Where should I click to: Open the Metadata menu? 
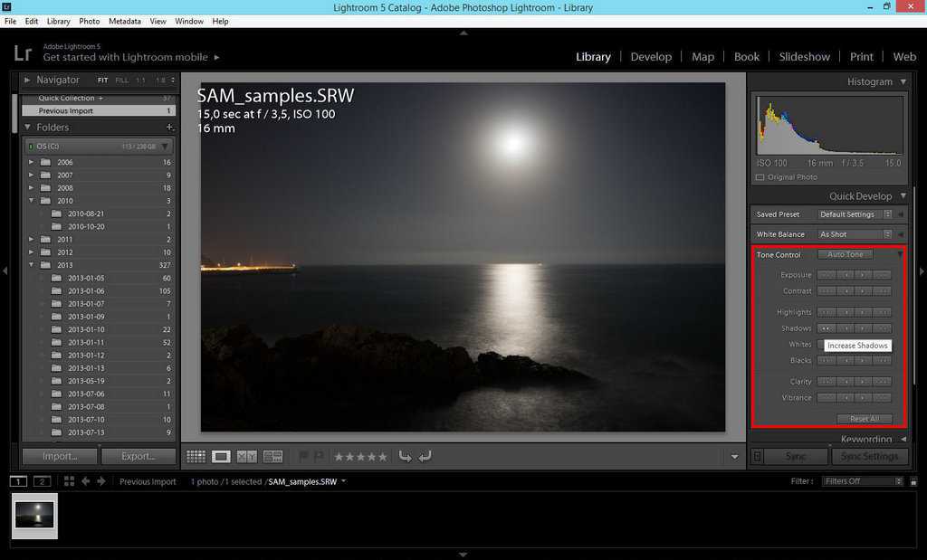pyautogui.click(x=124, y=21)
